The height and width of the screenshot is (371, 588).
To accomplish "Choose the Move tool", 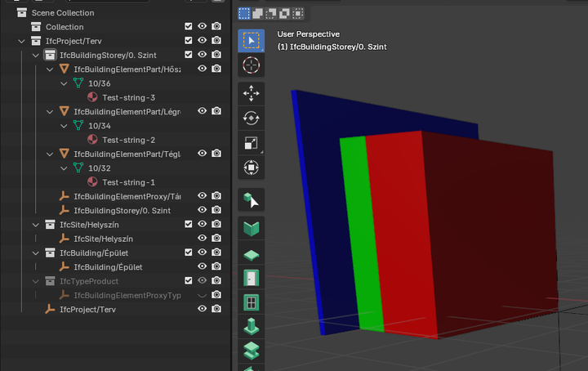I will pos(251,93).
